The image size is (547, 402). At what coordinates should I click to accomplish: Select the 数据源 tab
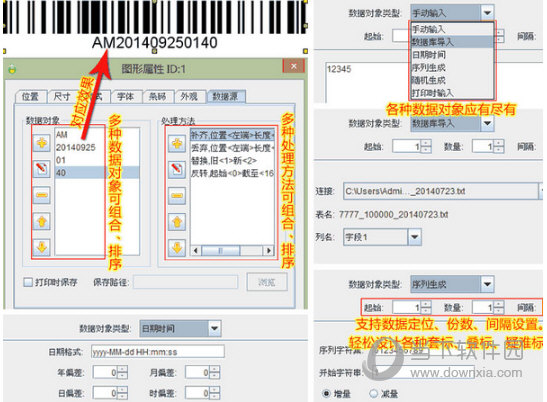(x=226, y=96)
